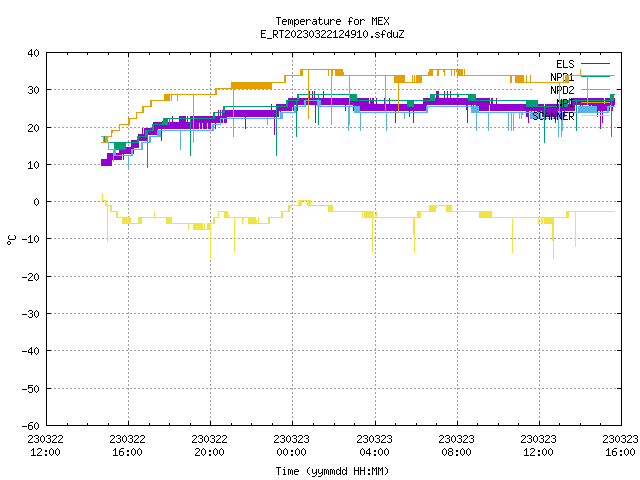Click the x-axis tick label 230323 08:00
Image resolution: width=640 pixels, height=480 pixels.
pyautogui.click(x=456, y=446)
